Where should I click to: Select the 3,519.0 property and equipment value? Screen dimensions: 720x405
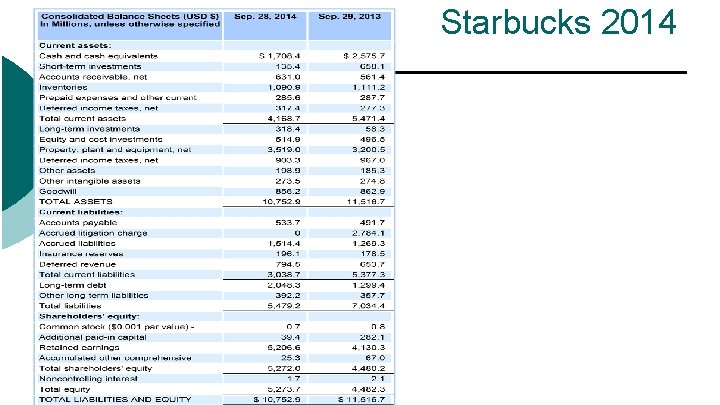pyautogui.click(x=284, y=150)
